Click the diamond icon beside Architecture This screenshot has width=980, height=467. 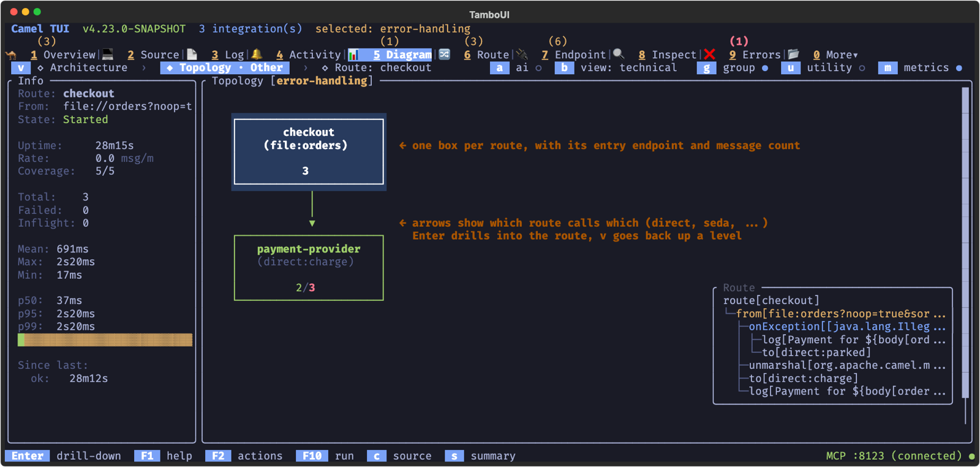click(40, 67)
